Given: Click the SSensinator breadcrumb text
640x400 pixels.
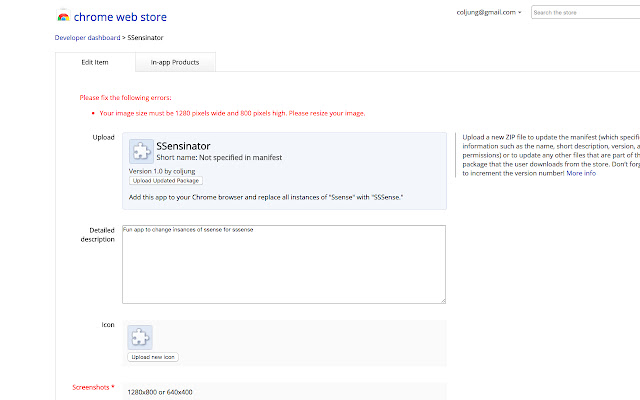Looking at the screenshot, I should point(145,38).
